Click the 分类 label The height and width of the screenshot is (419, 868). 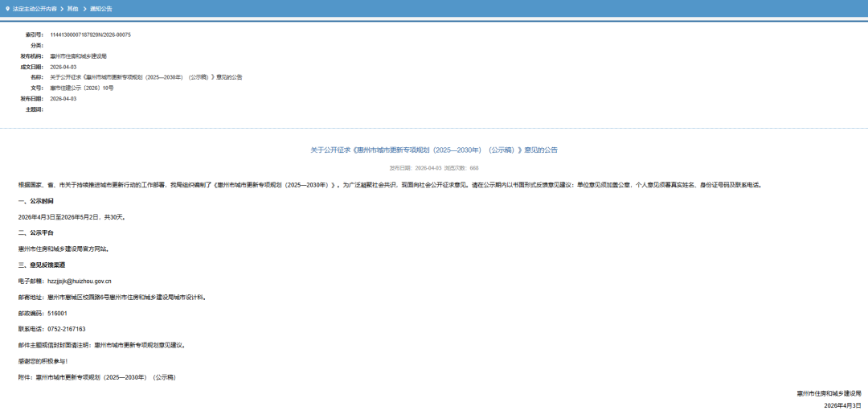click(x=37, y=46)
